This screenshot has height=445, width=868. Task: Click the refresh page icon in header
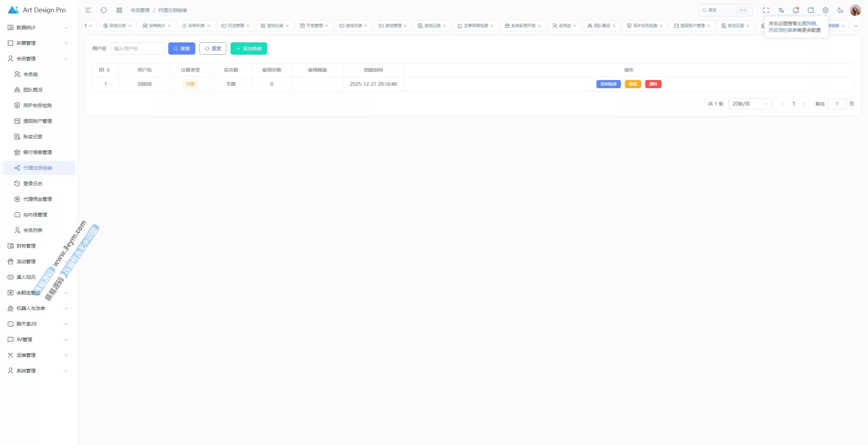pos(104,10)
